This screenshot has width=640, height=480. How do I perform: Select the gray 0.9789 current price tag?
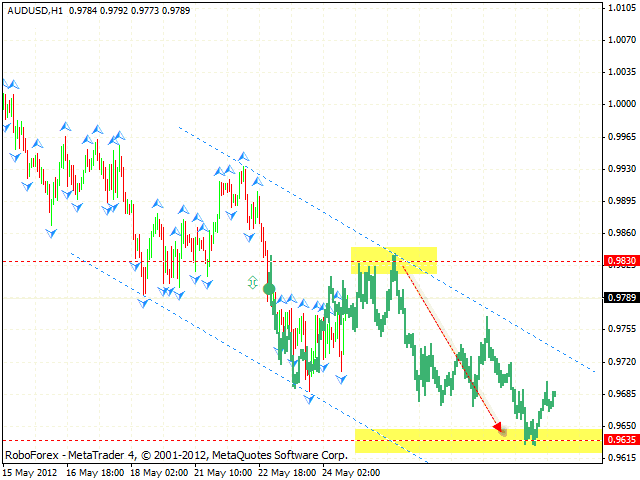619,297
